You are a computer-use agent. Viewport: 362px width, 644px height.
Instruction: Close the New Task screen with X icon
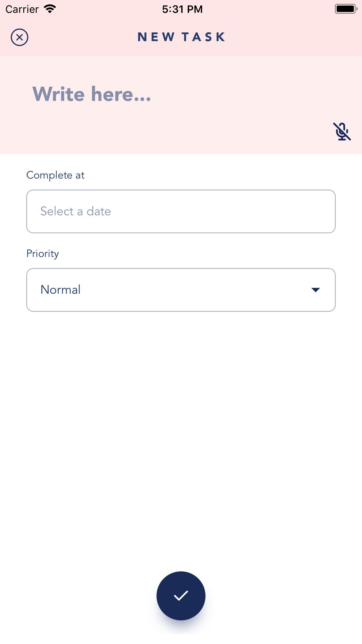(x=20, y=37)
